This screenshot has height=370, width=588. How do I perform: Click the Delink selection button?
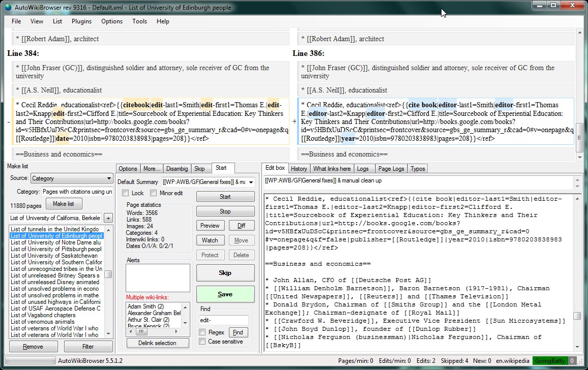[157, 343]
